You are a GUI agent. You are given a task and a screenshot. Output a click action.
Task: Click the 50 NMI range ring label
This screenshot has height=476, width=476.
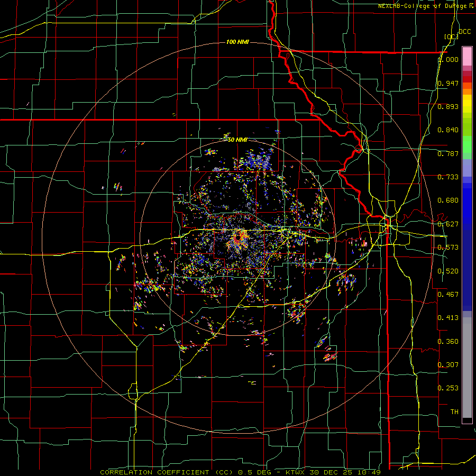pyautogui.click(x=237, y=140)
